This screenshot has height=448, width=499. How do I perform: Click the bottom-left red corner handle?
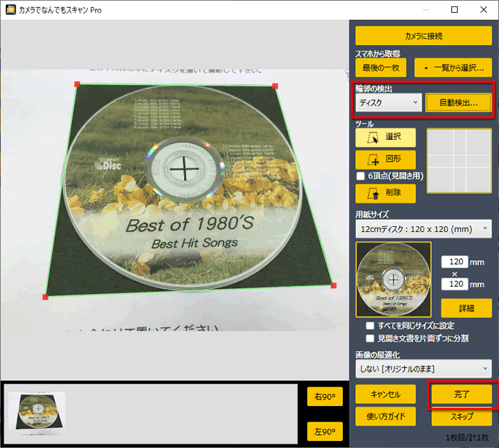pos(45,297)
